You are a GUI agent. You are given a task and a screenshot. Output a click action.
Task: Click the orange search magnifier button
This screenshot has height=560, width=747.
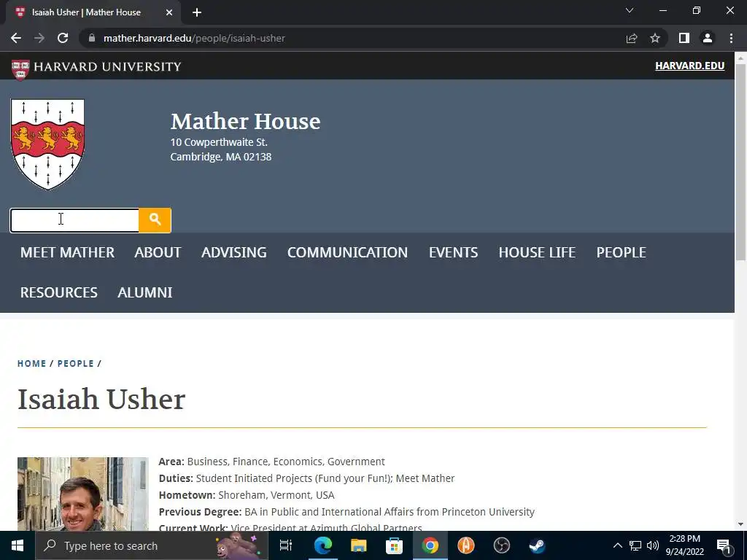click(x=155, y=220)
